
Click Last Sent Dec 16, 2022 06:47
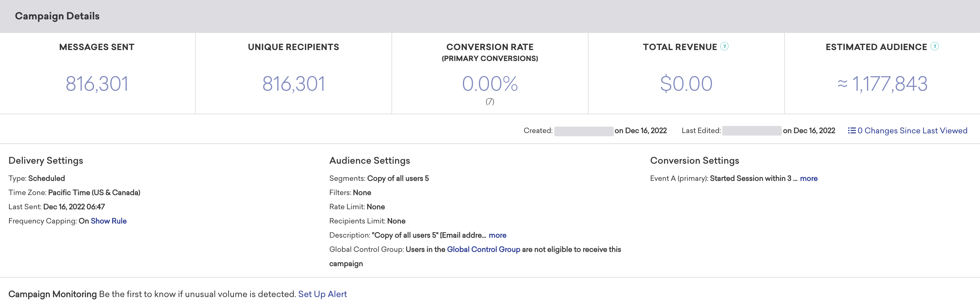pyautogui.click(x=57, y=207)
